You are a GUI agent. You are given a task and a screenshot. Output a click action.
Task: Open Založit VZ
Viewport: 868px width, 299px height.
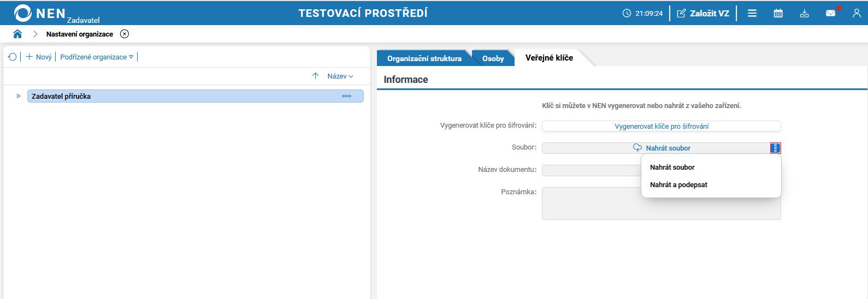703,13
